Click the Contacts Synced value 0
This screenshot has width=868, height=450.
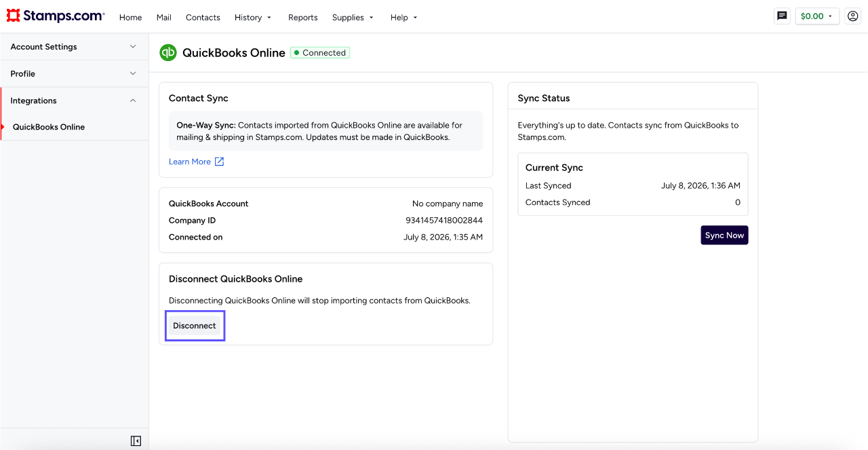[x=738, y=202]
